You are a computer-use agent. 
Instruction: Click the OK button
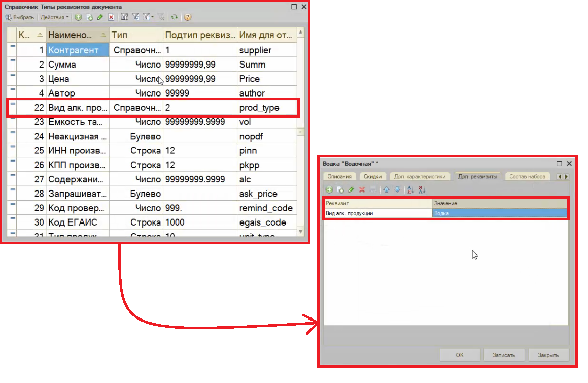point(459,355)
